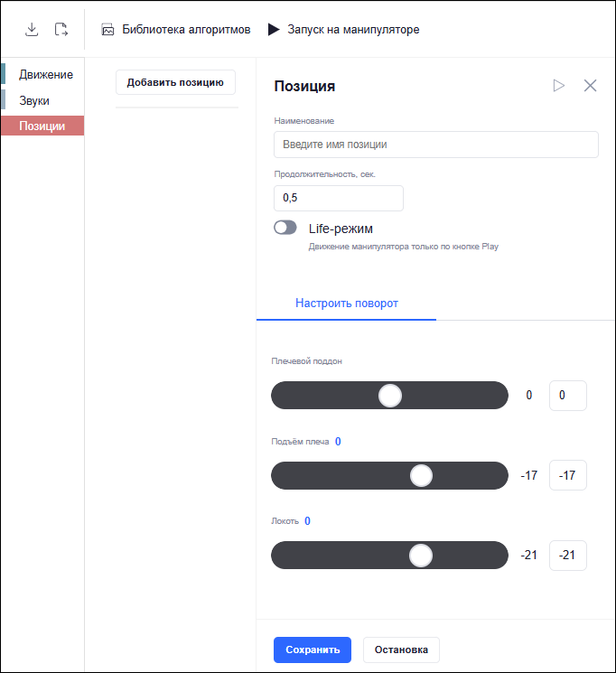Click the blue Сохранить button
The width and height of the screenshot is (616, 673).
click(313, 650)
